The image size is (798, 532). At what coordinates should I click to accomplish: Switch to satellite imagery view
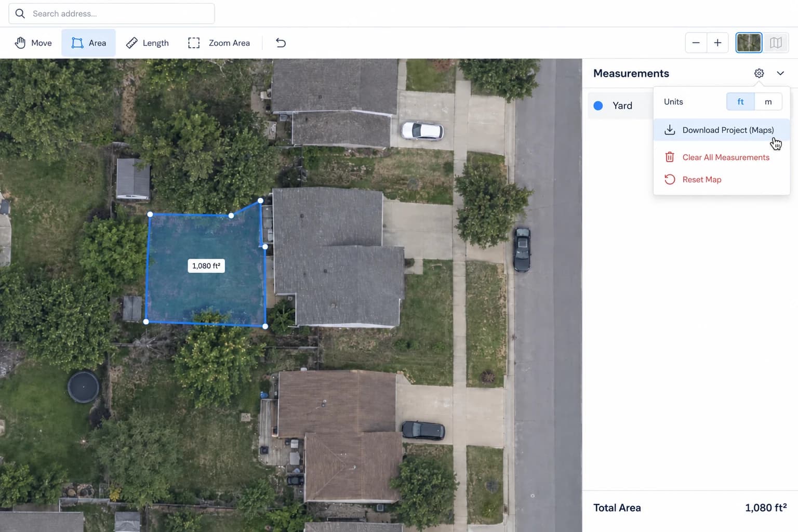point(749,43)
